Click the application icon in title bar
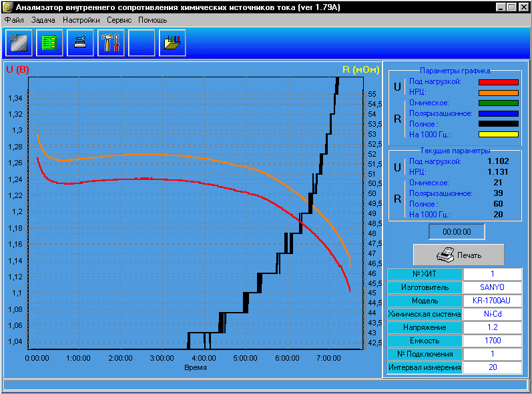Screen dimensions: 532x394 [x=7, y=7]
